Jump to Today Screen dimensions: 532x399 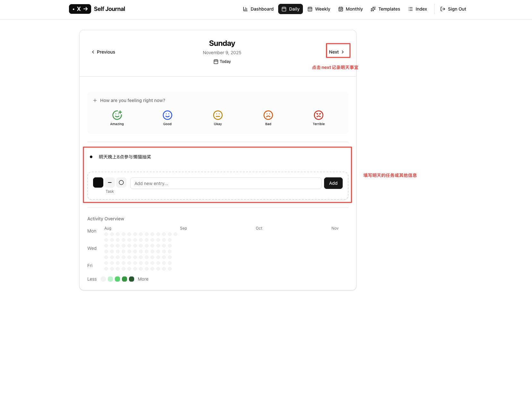222,62
